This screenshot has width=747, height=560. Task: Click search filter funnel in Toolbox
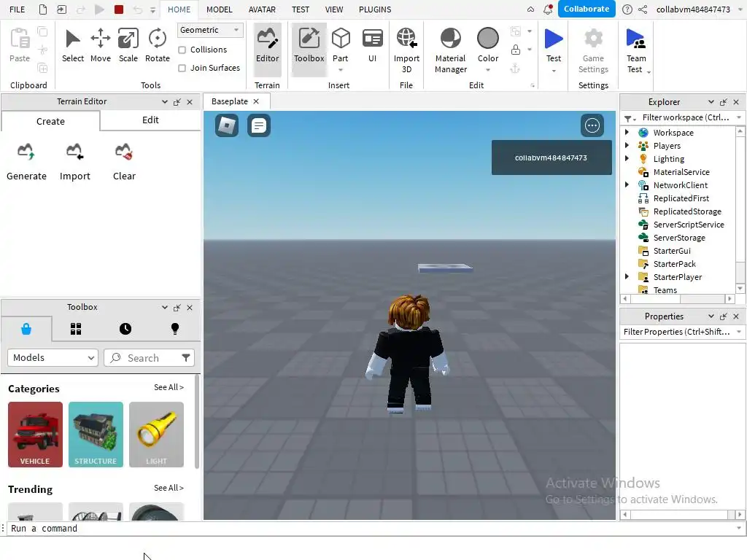tap(186, 357)
